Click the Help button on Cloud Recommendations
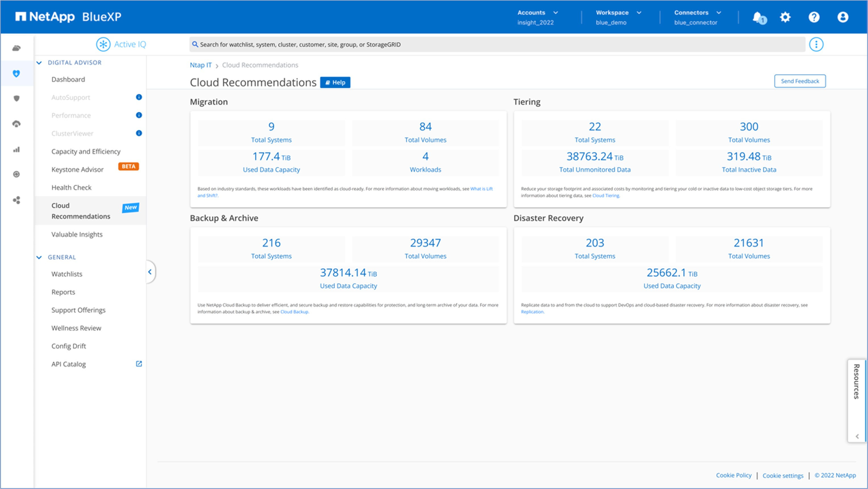 point(334,82)
